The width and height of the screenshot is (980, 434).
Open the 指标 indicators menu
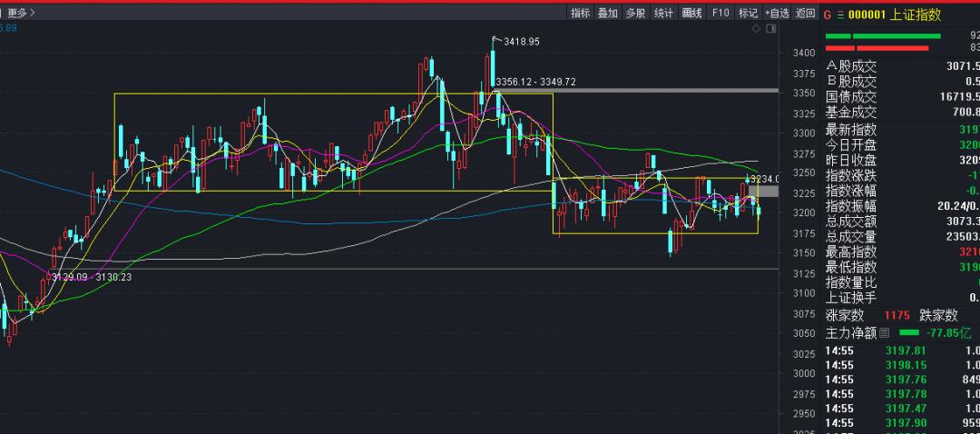pyautogui.click(x=581, y=13)
